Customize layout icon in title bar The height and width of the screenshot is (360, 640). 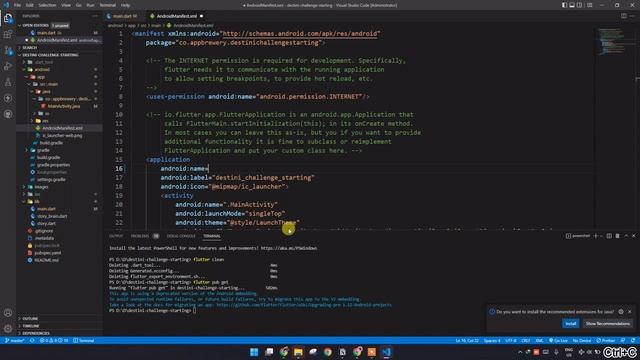590,5
